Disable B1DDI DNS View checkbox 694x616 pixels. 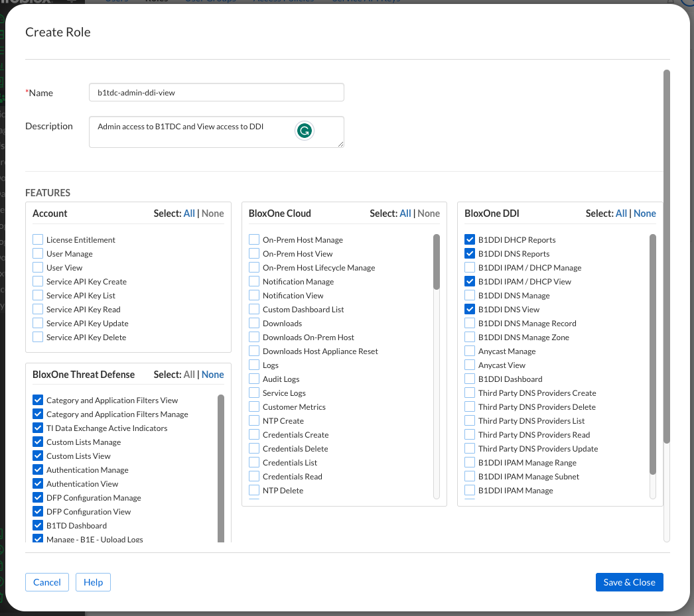click(470, 310)
